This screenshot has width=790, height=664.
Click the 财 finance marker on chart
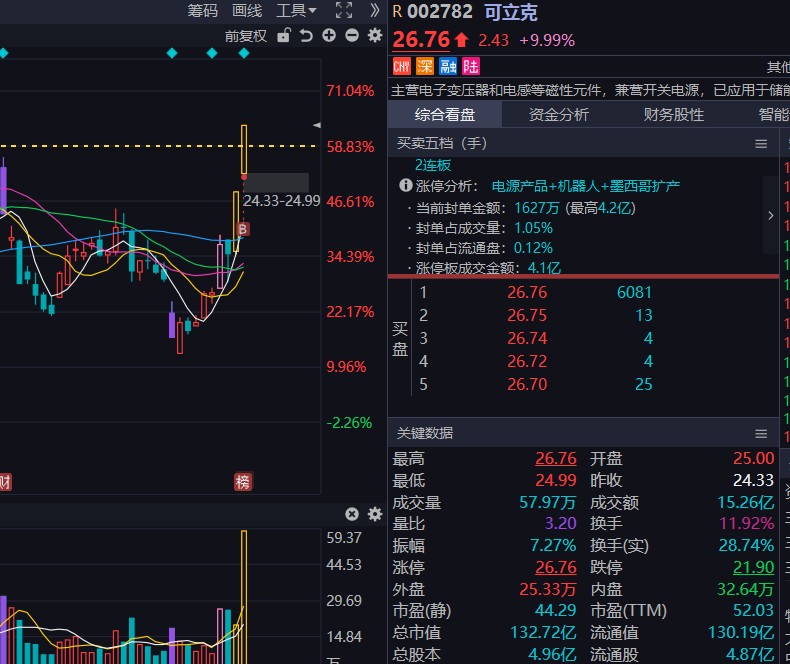[x=5, y=482]
